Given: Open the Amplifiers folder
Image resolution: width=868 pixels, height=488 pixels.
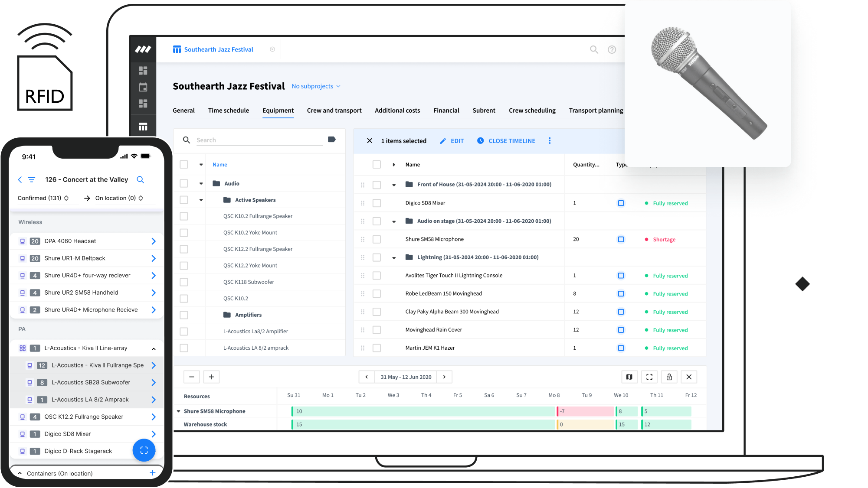Looking at the screenshot, I should pos(242,315).
